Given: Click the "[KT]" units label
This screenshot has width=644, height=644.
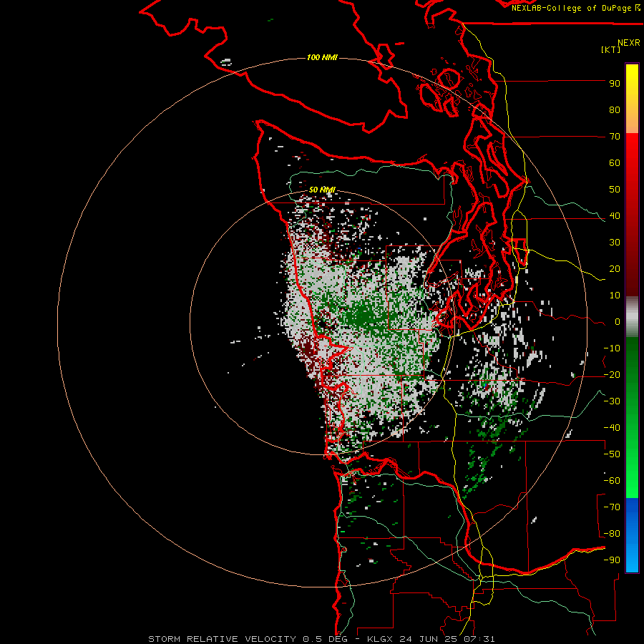Looking at the screenshot, I should pos(610,49).
